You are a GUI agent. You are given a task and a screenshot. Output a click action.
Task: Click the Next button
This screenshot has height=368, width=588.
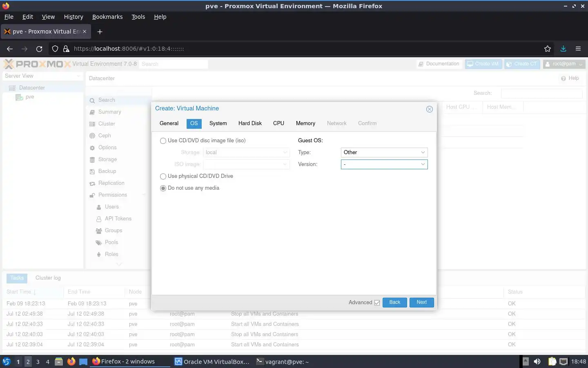tap(421, 303)
